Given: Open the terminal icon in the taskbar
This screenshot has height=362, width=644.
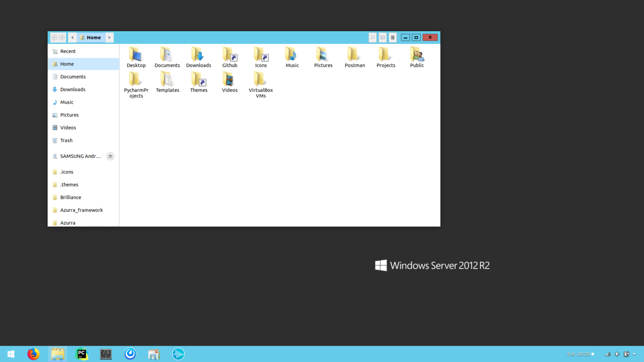Looking at the screenshot, I should click(x=106, y=354).
